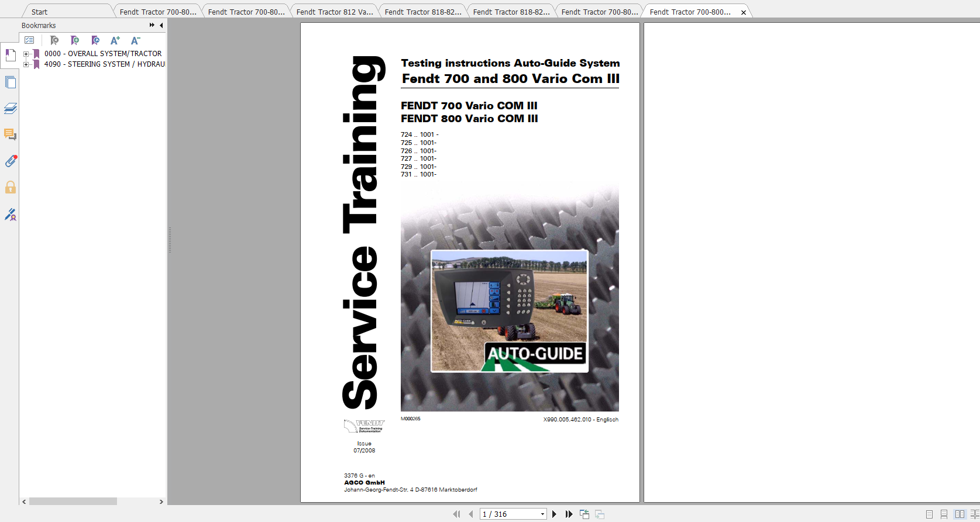Switch to the Start tab
Viewport: 980px width, 522px height.
click(x=39, y=12)
